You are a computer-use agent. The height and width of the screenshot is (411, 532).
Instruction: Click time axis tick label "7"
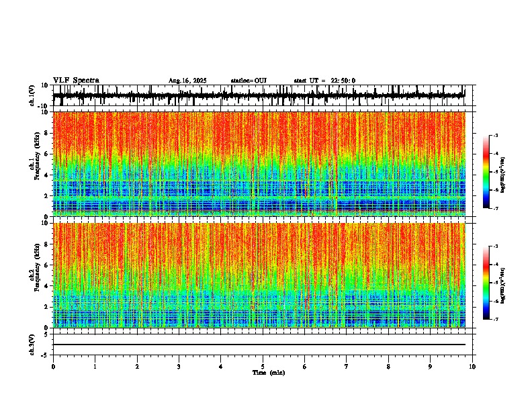pyautogui.click(x=347, y=367)
